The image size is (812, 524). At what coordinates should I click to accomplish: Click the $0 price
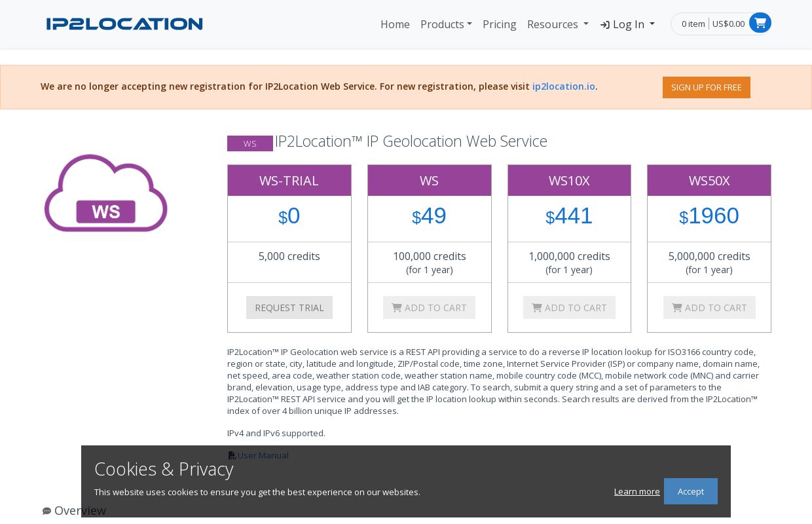coord(289,216)
